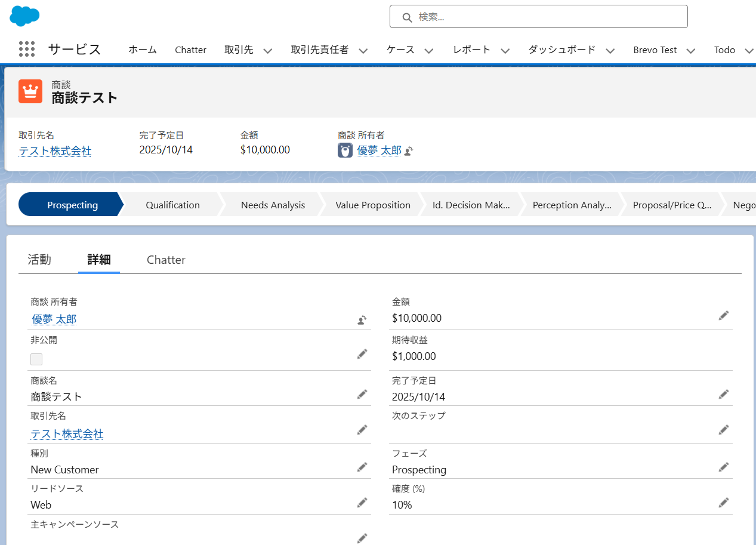
Task: Click change owner icon in details section
Action: click(362, 320)
